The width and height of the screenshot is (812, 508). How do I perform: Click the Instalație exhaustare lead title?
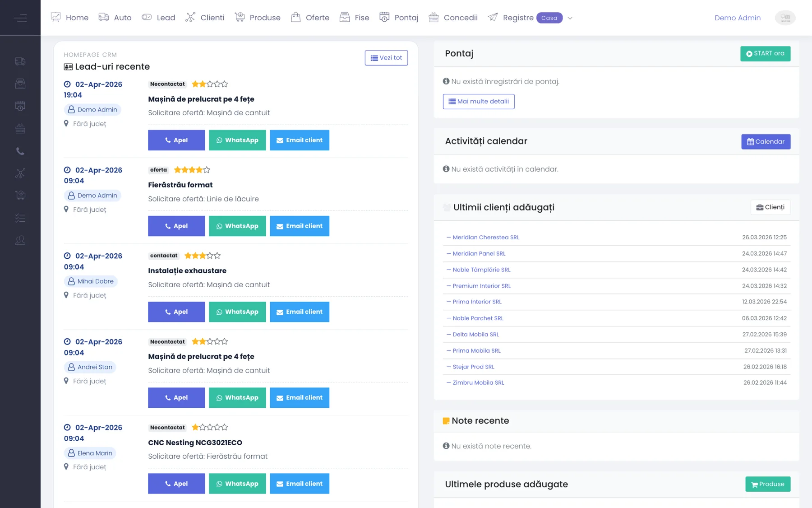pyautogui.click(x=187, y=271)
